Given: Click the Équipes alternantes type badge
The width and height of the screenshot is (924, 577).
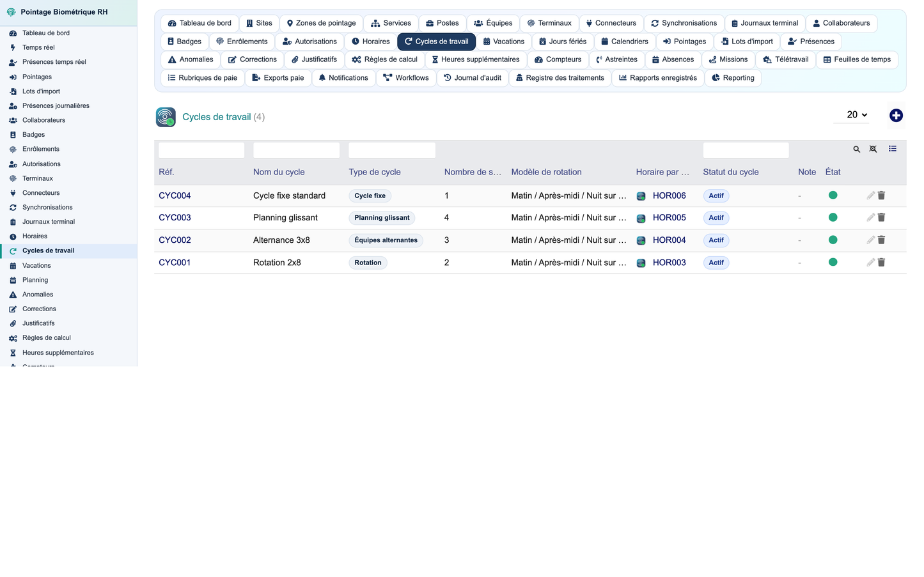Looking at the screenshot, I should tap(386, 240).
